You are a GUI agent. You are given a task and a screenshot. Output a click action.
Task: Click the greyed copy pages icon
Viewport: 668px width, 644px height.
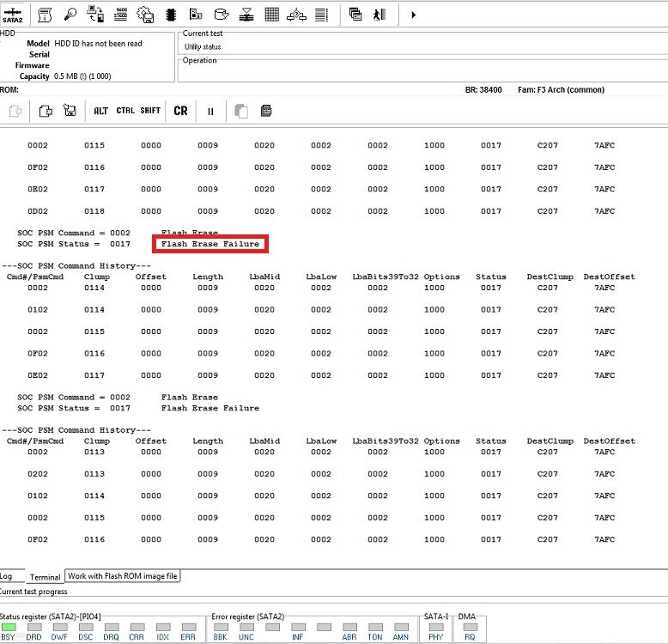point(241,111)
